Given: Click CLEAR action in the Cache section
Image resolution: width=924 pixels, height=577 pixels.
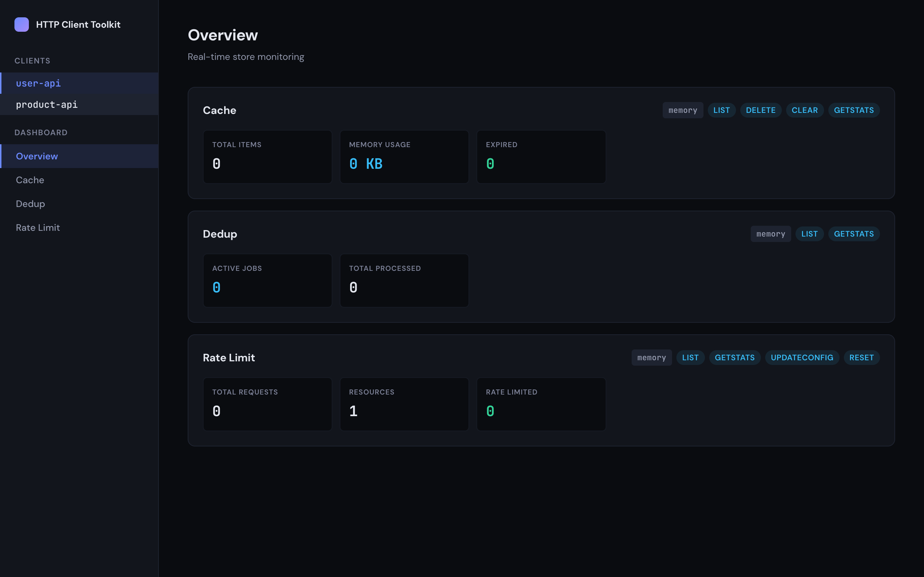Looking at the screenshot, I should point(805,110).
